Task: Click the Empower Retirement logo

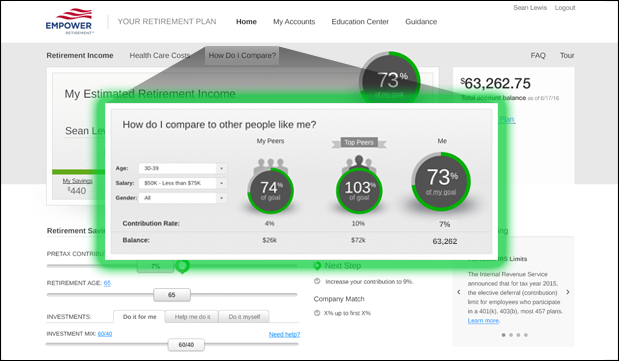Action: 70,22
